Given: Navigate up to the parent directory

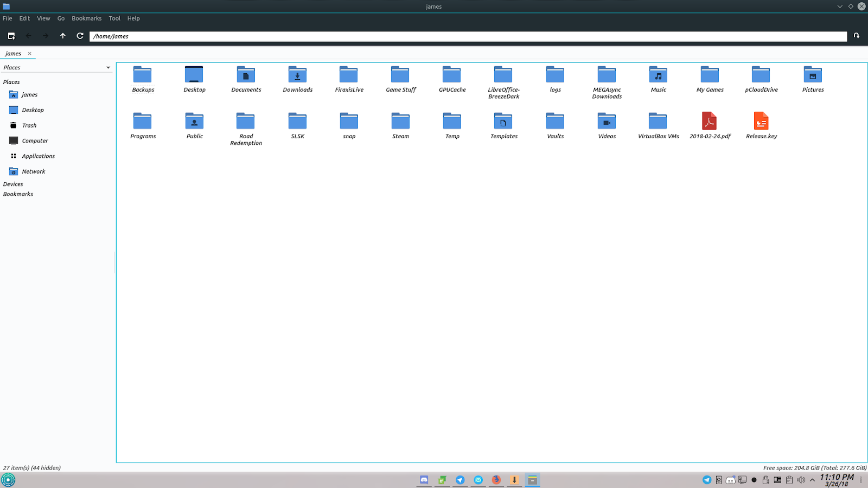Looking at the screenshot, I should pyautogui.click(x=62, y=36).
